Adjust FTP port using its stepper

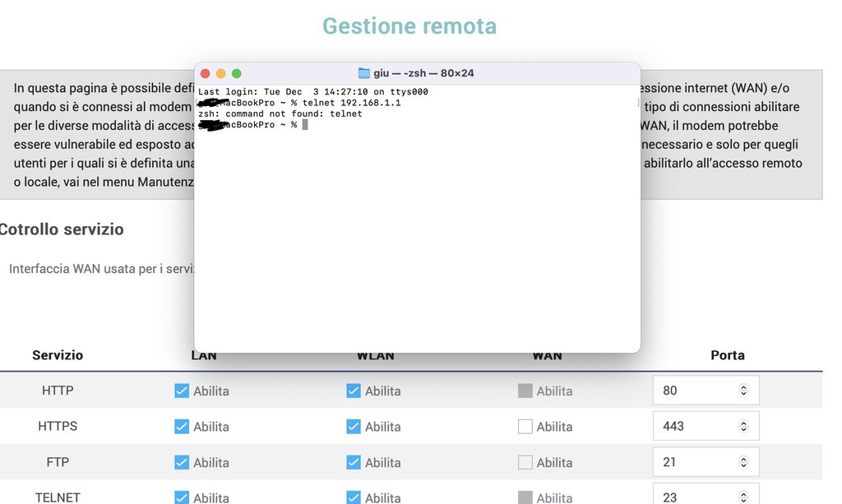(x=743, y=462)
